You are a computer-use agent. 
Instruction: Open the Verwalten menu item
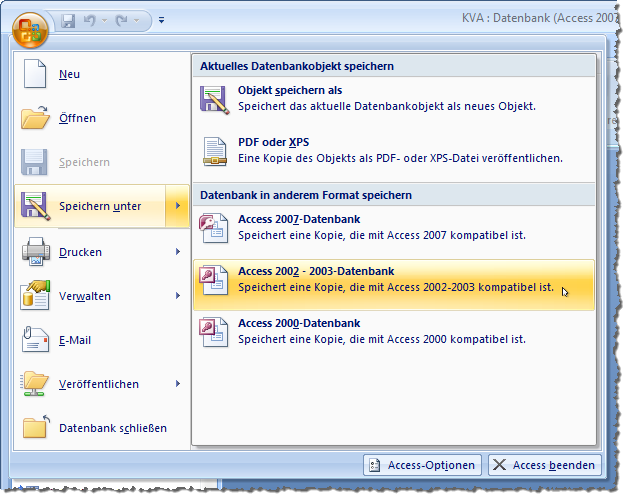(x=85, y=296)
